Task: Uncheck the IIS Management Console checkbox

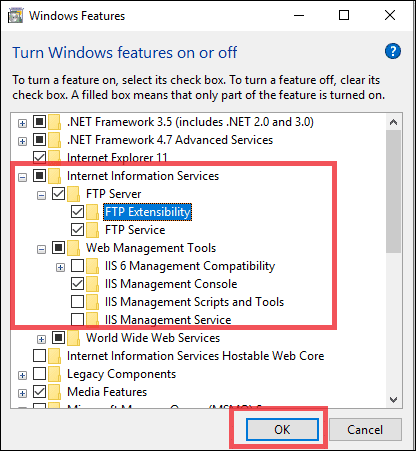Action: 77,284
